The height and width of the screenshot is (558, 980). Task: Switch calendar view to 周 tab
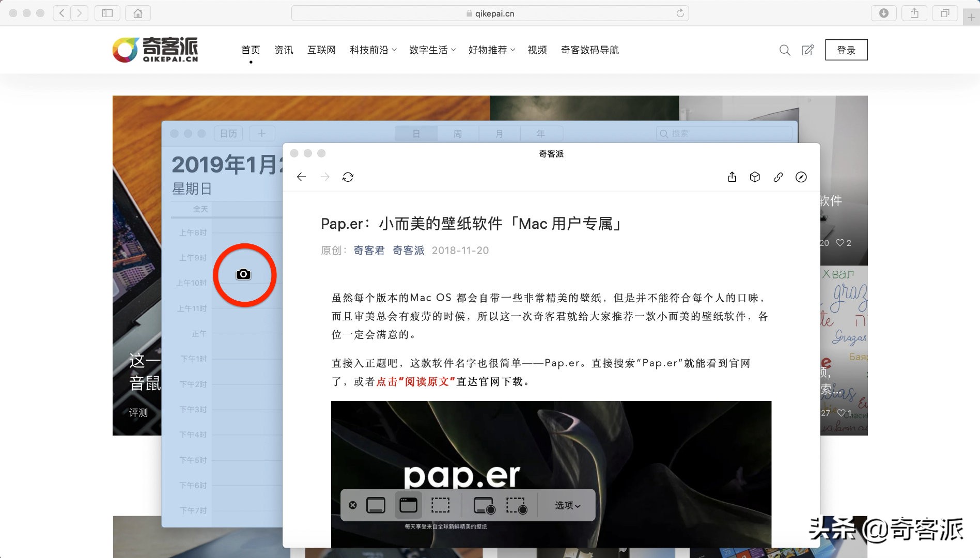[x=457, y=133]
